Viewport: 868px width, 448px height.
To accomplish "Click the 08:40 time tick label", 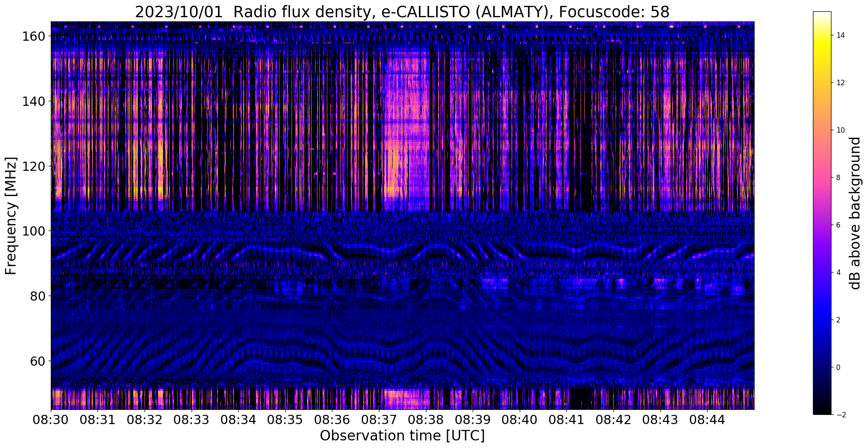I will pyautogui.click(x=520, y=420).
